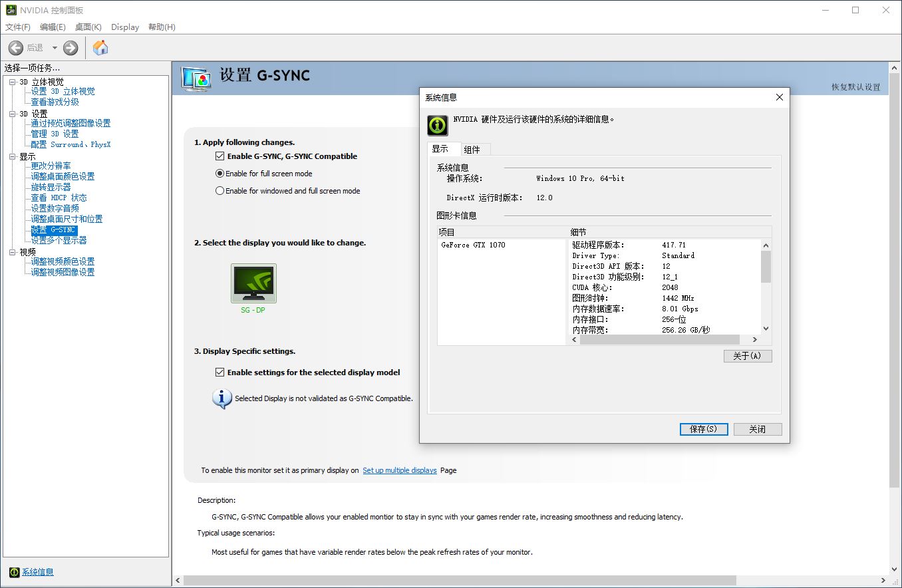This screenshot has width=902, height=588.
Task: Open 设置数字音频 tree item
Action: (55, 209)
